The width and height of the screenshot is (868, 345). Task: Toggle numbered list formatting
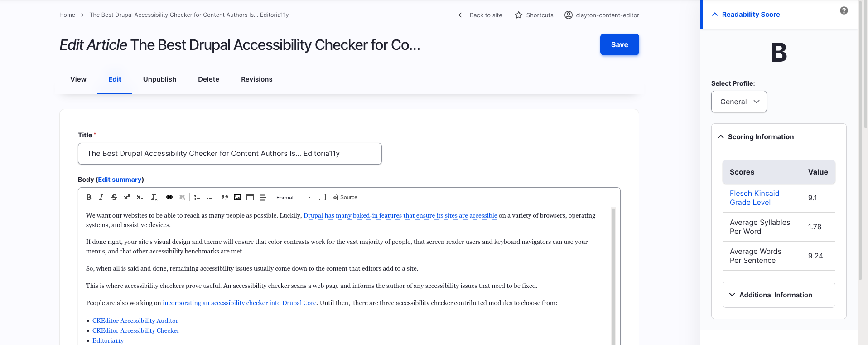pyautogui.click(x=210, y=197)
